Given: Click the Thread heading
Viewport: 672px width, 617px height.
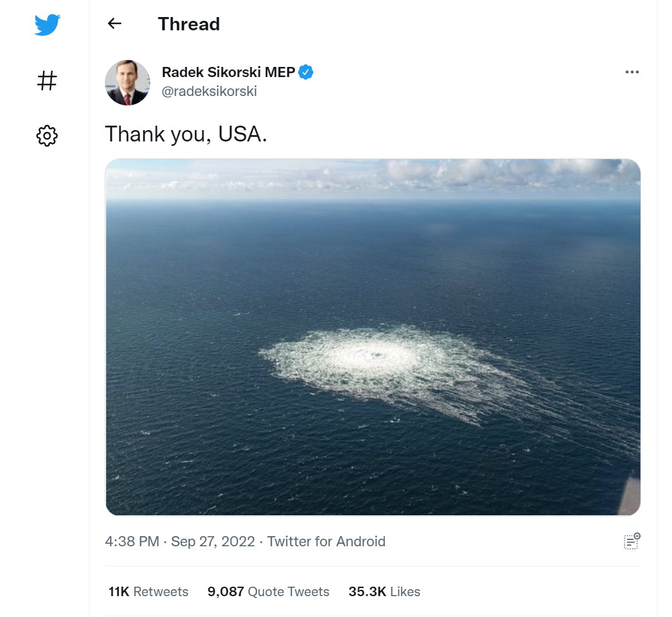Looking at the screenshot, I should 189,24.
